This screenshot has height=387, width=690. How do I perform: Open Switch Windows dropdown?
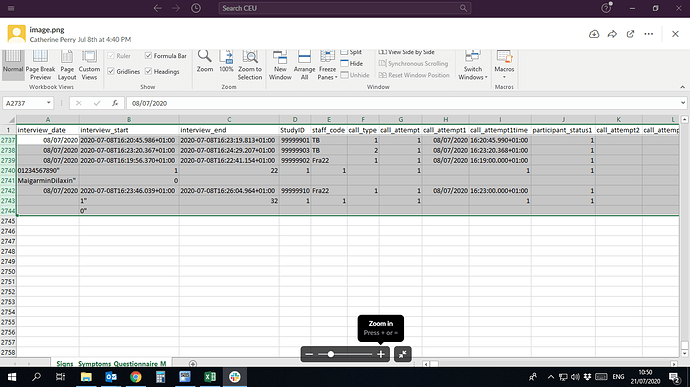(x=473, y=65)
